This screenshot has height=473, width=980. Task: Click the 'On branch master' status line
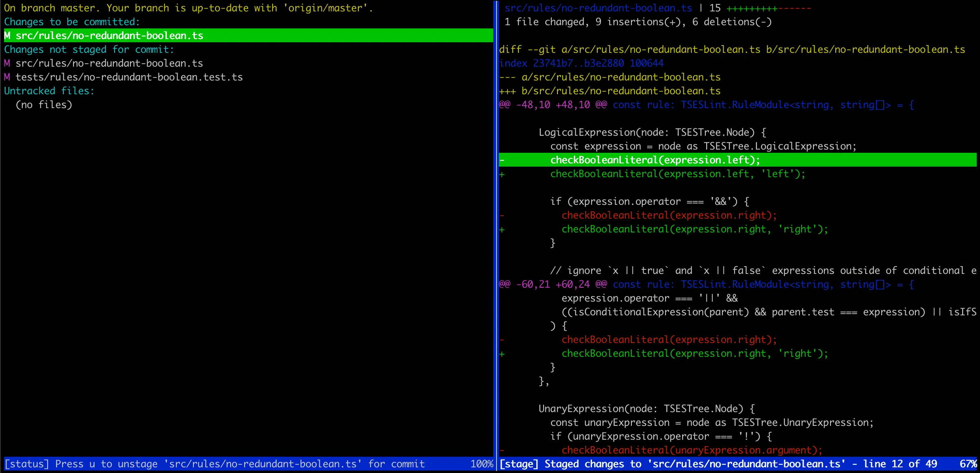(189, 8)
